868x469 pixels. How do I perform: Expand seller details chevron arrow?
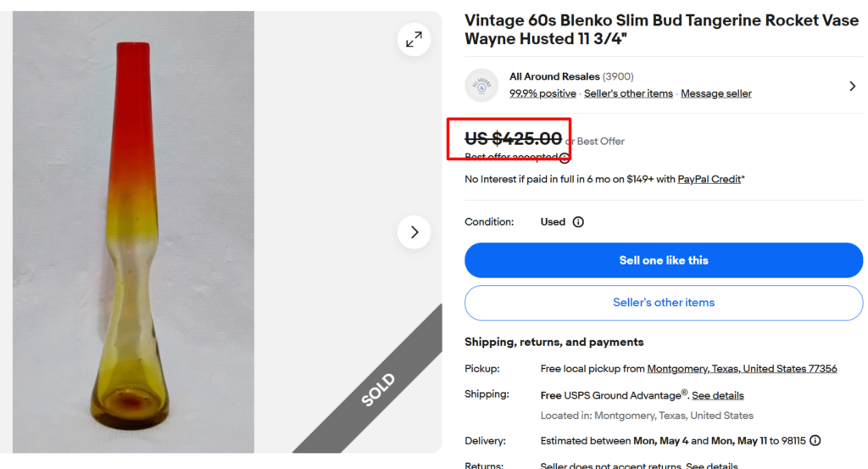[852, 86]
